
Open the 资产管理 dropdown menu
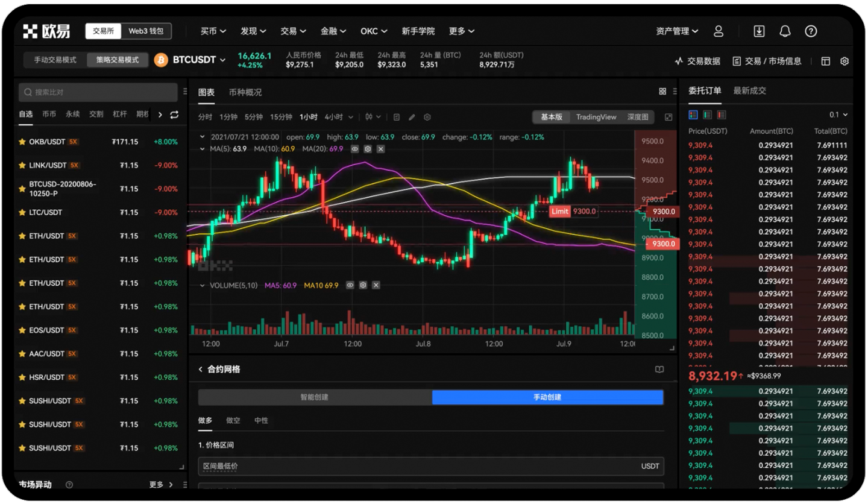(677, 31)
